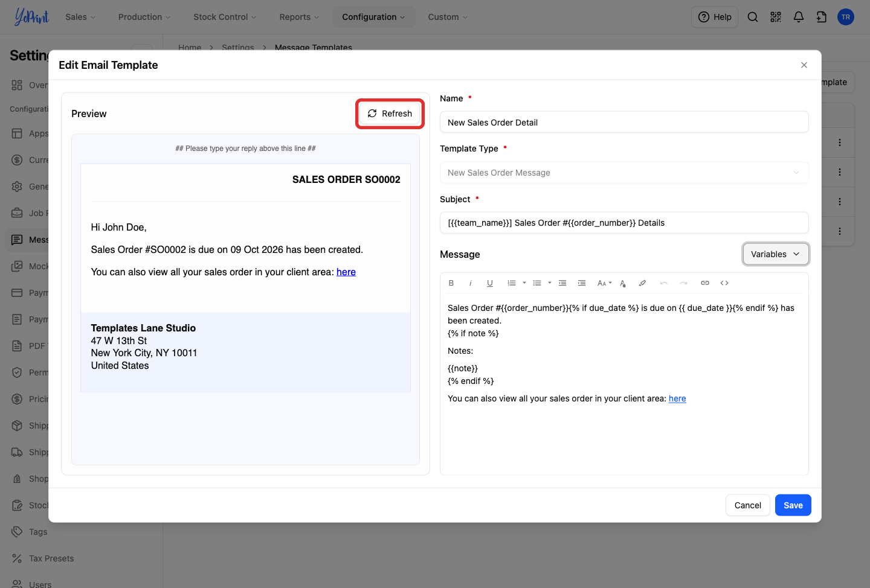Viewport: 870px width, 588px height.
Task: View notifications bell
Action: [x=799, y=17]
